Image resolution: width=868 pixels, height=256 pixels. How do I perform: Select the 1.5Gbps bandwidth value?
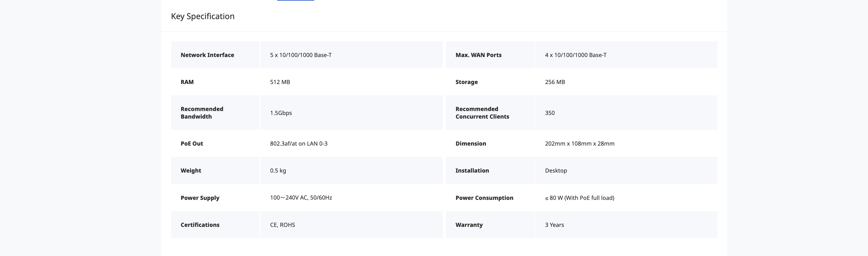281,113
